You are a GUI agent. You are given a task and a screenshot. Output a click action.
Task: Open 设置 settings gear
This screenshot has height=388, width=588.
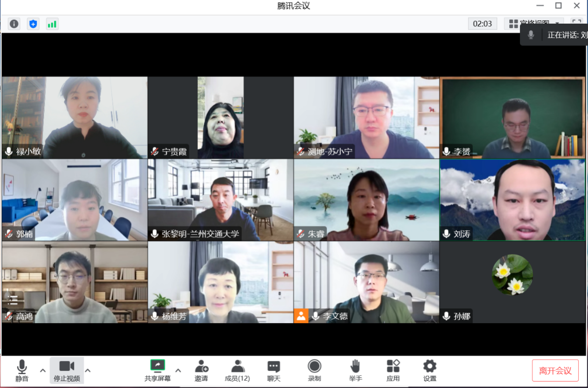(x=430, y=370)
